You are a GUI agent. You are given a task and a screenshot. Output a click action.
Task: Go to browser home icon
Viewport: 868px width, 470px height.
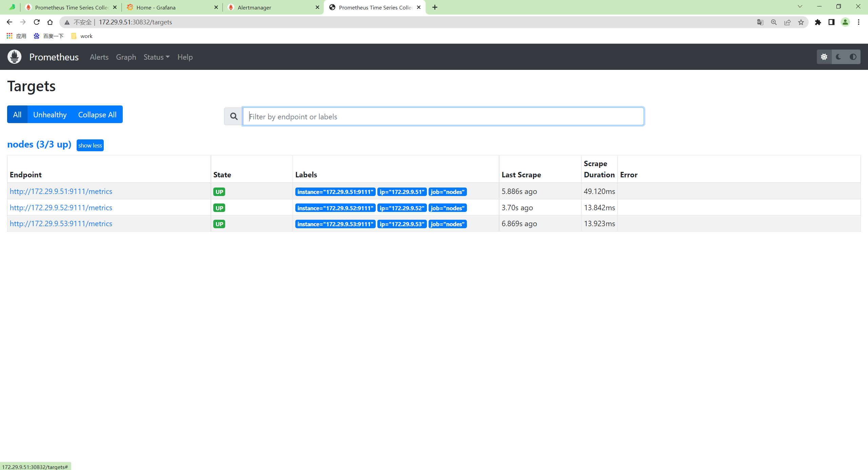(50, 22)
